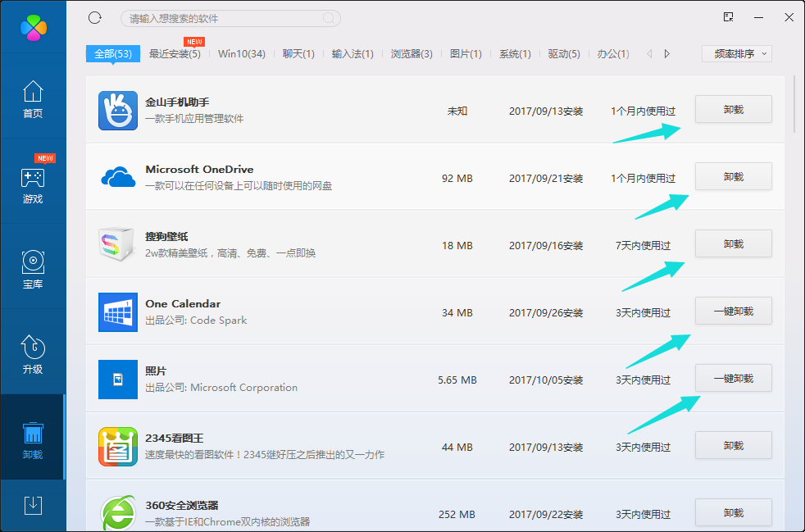The width and height of the screenshot is (805, 532).
Task: Click the 2345看图王 app icon
Action: pos(117,445)
